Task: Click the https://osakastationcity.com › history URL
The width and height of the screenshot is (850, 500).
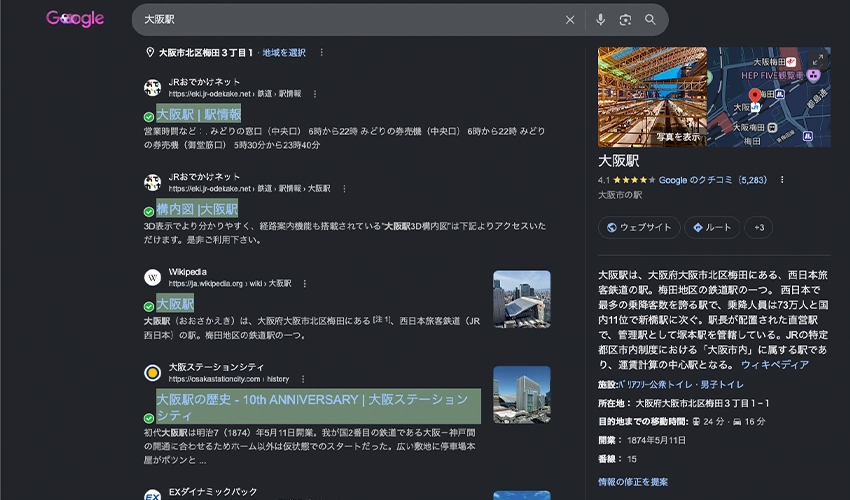Action: (x=229, y=379)
